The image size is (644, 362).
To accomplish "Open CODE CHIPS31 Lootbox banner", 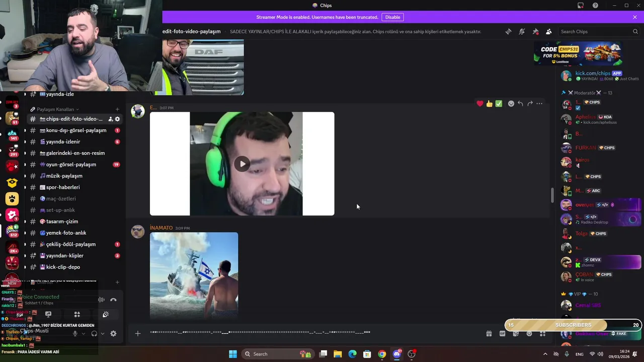I will point(578,53).
